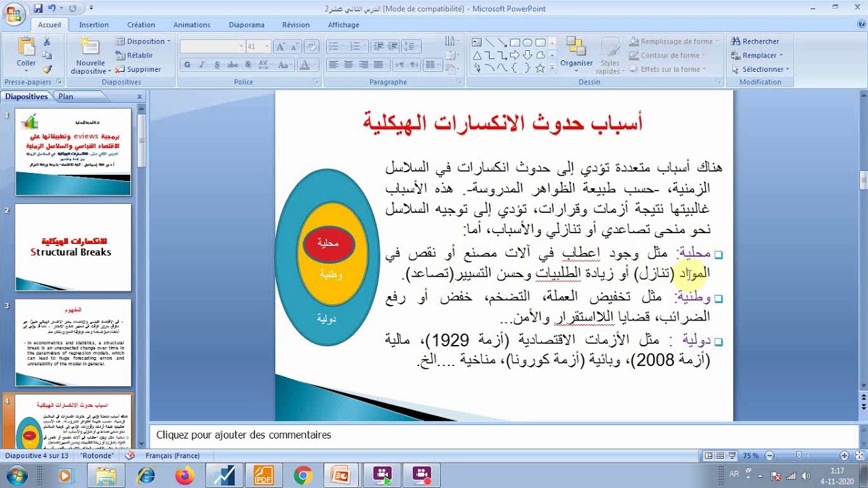Open Google Chrome from the taskbar
This screenshot has height=488, width=868.
pyautogui.click(x=303, y=476)
